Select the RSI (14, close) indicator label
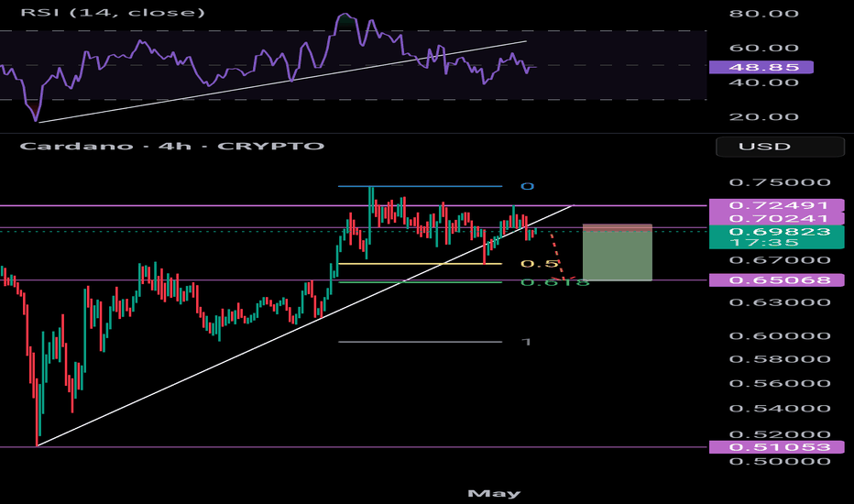The height and width of the screenshot is (504, 854). pyautogui.click(x=112, y=12)
